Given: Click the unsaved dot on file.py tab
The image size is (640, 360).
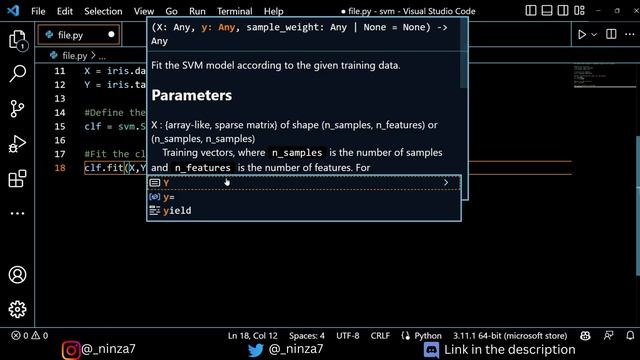Looking at the screenshot, I should click(x=111, y=35).
